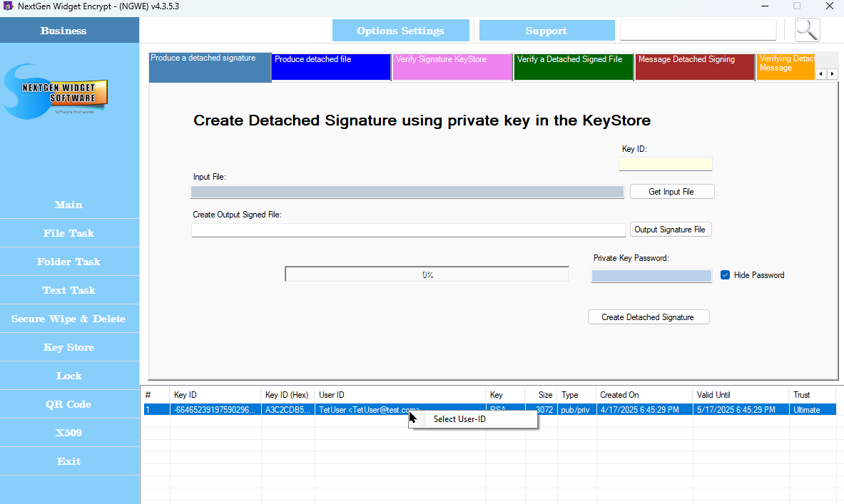Image resolution: width=844 pixels, height=504 pixels.
Task: Click the NextGen Widget Software logo
Action: [56, 92]
